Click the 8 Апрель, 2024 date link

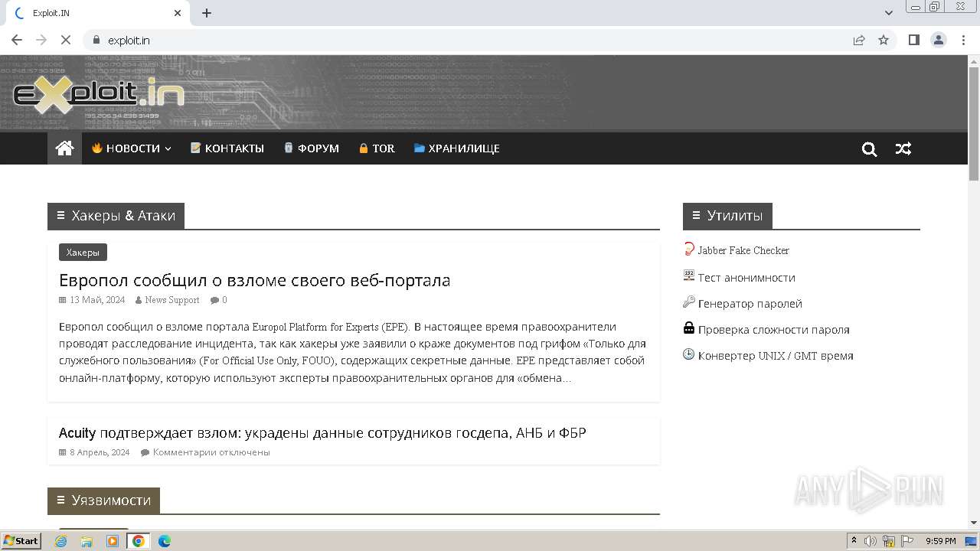point(100,452)
